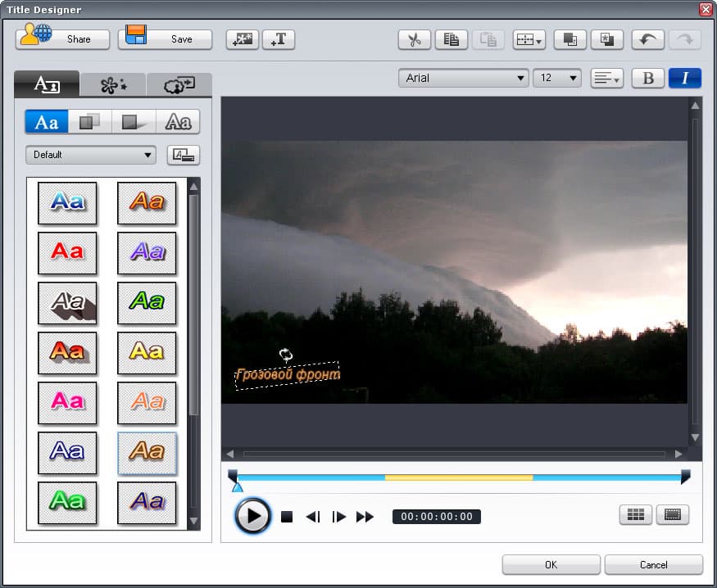Click the TV safe zone icon
The image size is (717, 588).
(x=673, y=515)
